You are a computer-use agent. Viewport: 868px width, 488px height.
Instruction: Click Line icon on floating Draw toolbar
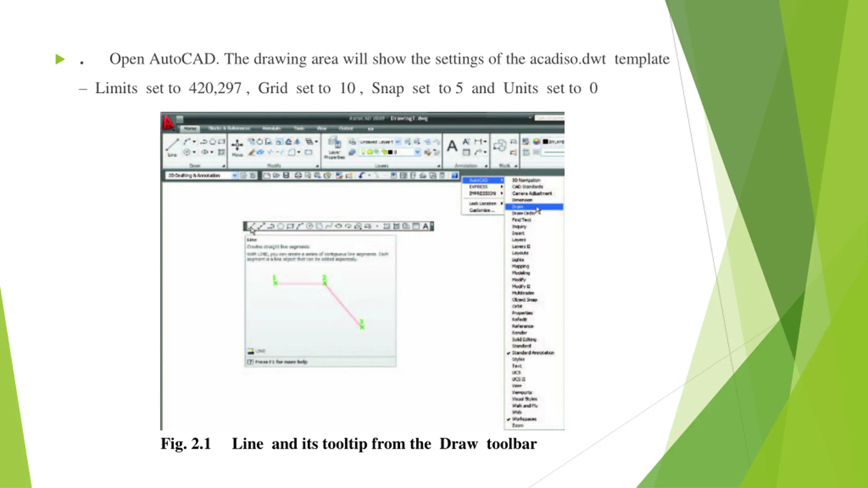(252, 226)
